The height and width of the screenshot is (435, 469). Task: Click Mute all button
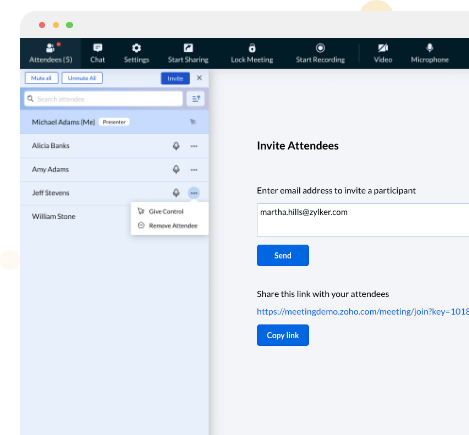(x=41, y=78)
